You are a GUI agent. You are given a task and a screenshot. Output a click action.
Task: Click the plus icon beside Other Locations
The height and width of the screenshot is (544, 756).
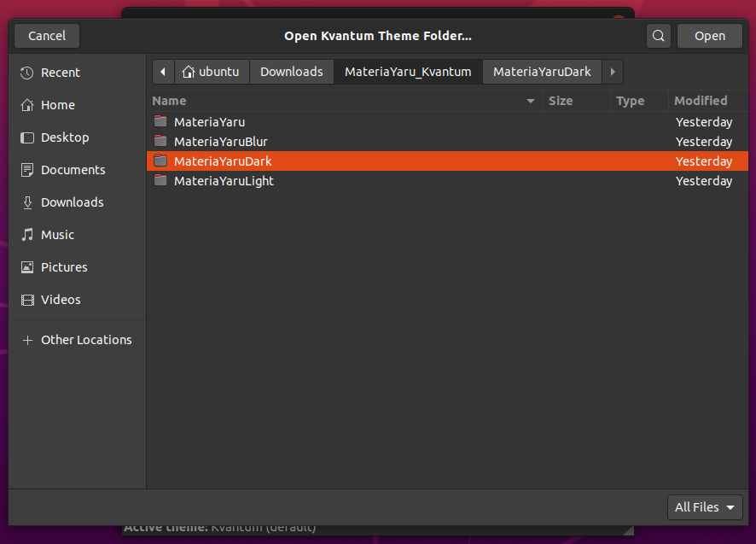tap(27, 340)
